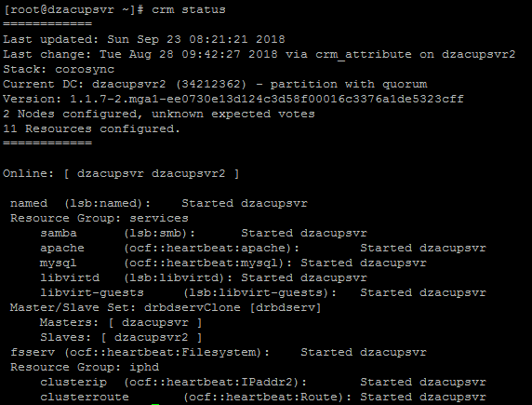The image size is (532, 405).
Task: Click the 'named' resource entry
Action: coord(159,204)
